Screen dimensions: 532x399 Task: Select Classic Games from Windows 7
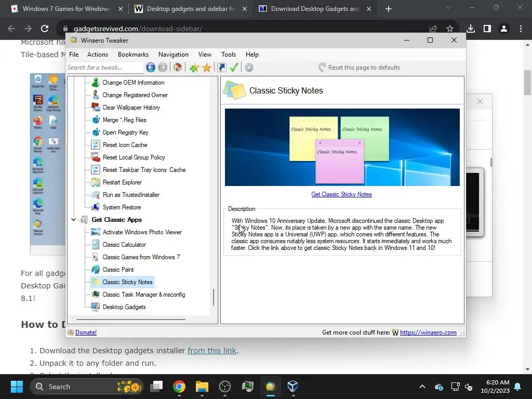[141, 257]
